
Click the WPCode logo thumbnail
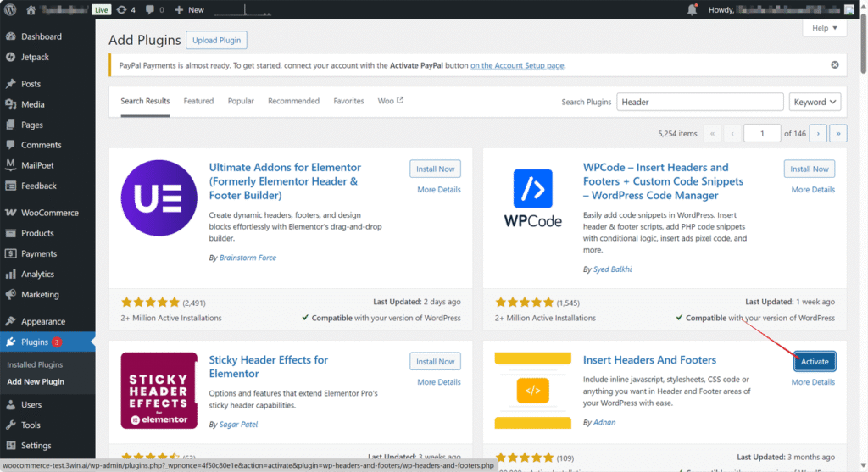[532, 198]
